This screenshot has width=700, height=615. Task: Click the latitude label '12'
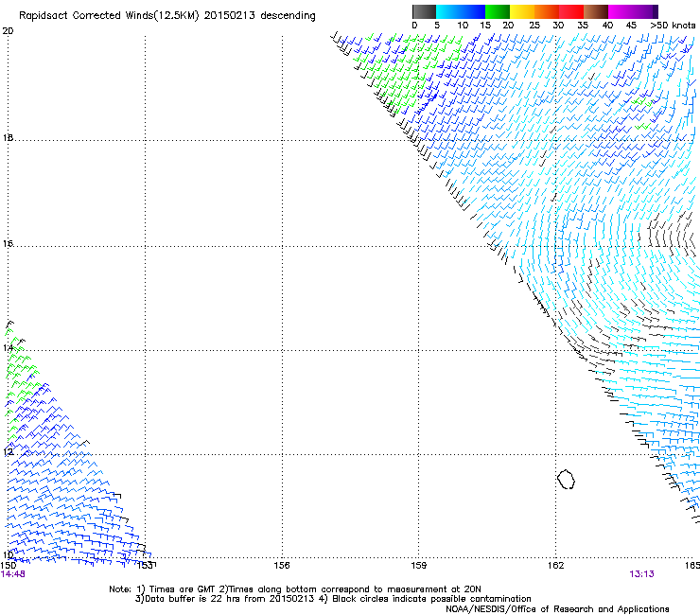point(8,452)
